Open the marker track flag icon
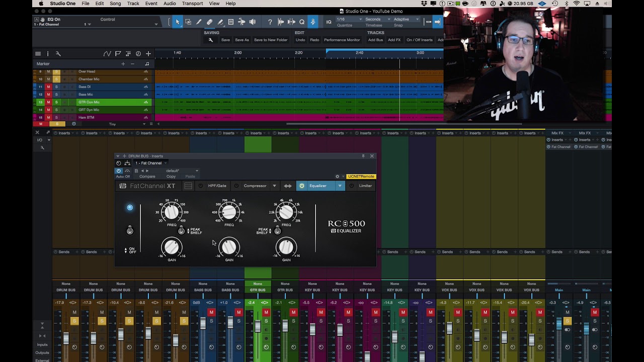 118,54
